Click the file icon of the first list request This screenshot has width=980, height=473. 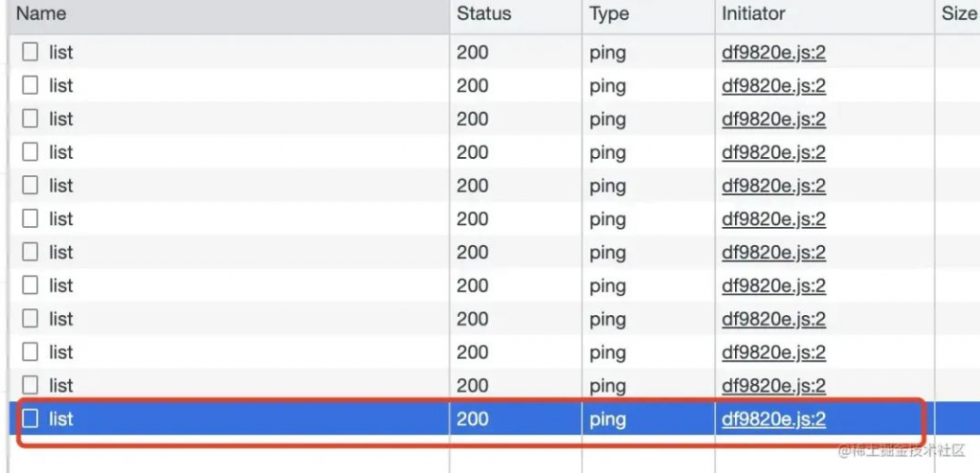[30, 52]
